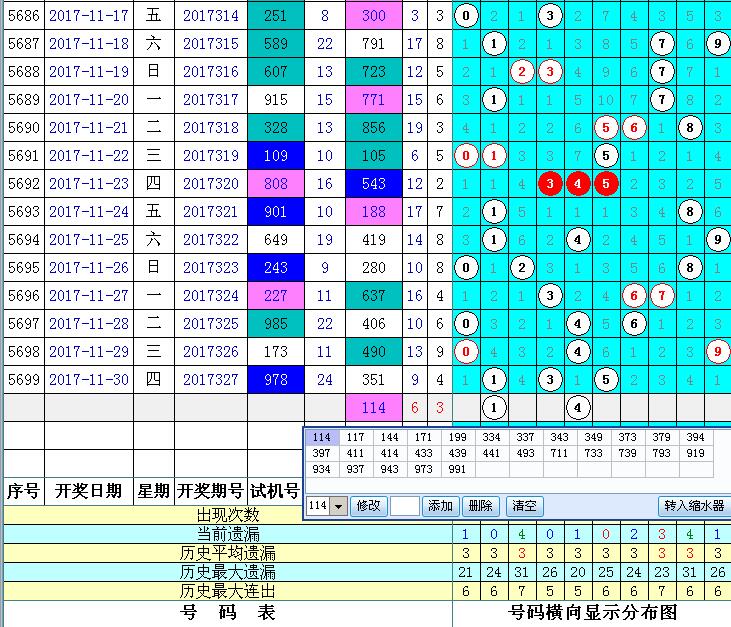Click the pink 808 cell in row 5692
Image resolution: width=731 pixels, height=627 pixels.
pos(276,184)
